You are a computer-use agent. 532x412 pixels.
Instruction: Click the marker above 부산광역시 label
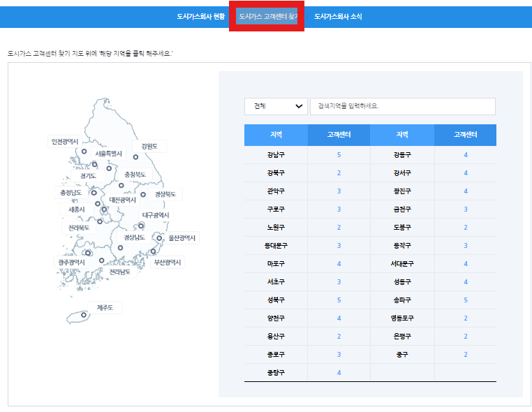coord(153,251)
